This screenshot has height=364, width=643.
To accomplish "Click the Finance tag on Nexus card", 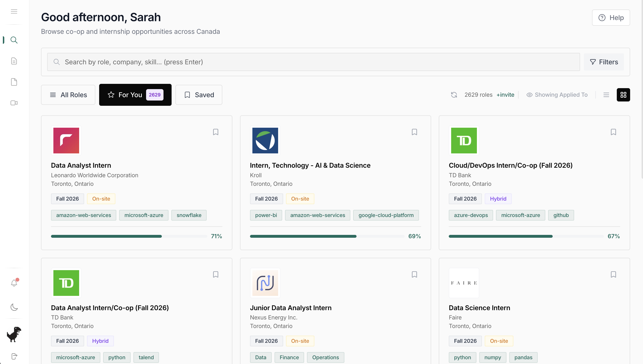I will point(289,358).
